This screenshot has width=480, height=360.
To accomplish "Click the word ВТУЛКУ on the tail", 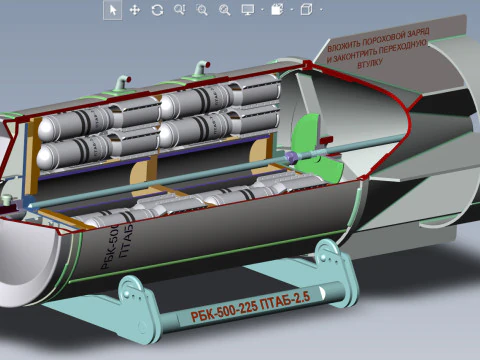I will click(x=370, y=63).
